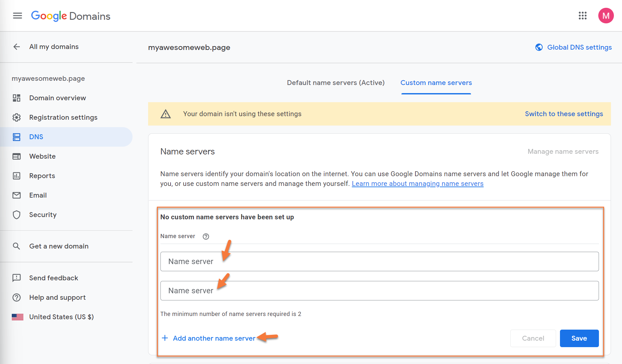Click Get a new domain search
The height and width of the screenshot is (364, 622).
58,246
